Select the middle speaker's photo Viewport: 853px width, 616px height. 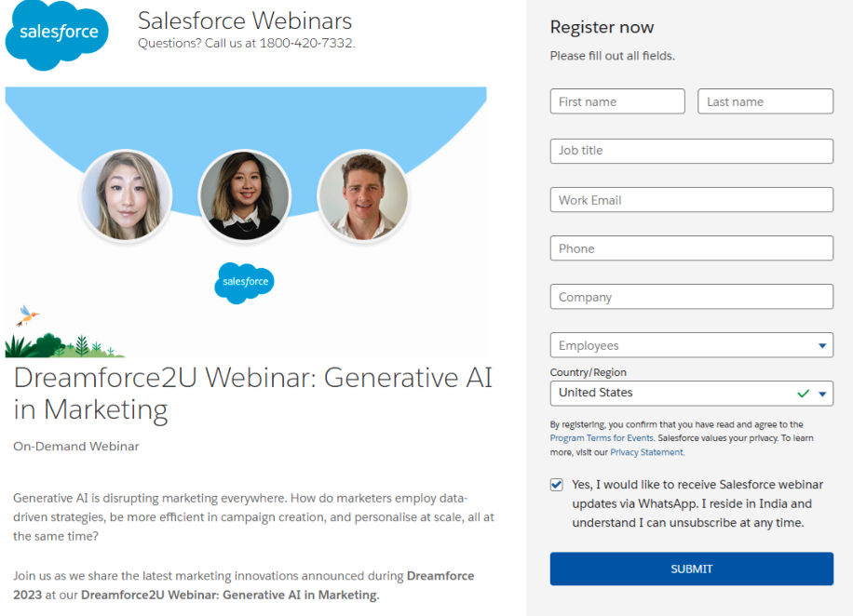tap(245, 195)
